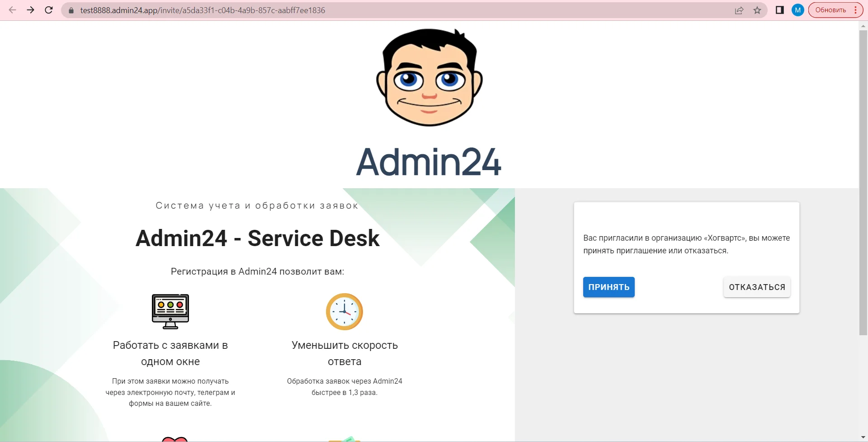Screen dimensions: 868x442
Task: Click the browser back arrow
Action: click(x=13, y=10)
